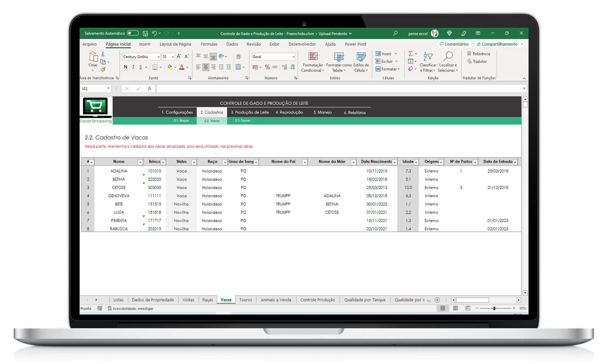Viewport: 608px width, 364px height.
Task: Open the Fórmulas ribbon tab
Action: pyautogui.click(x=209, y=44)
